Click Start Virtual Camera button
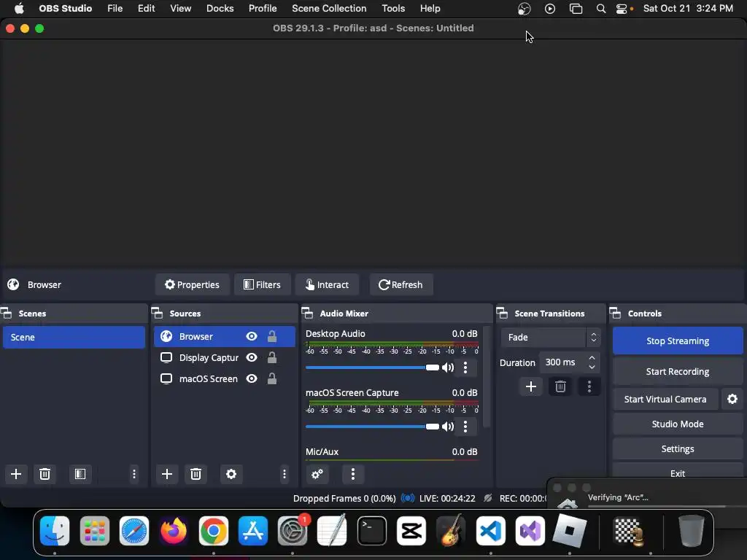The height and width of the screenshot is (560, 747). [665, 399]
